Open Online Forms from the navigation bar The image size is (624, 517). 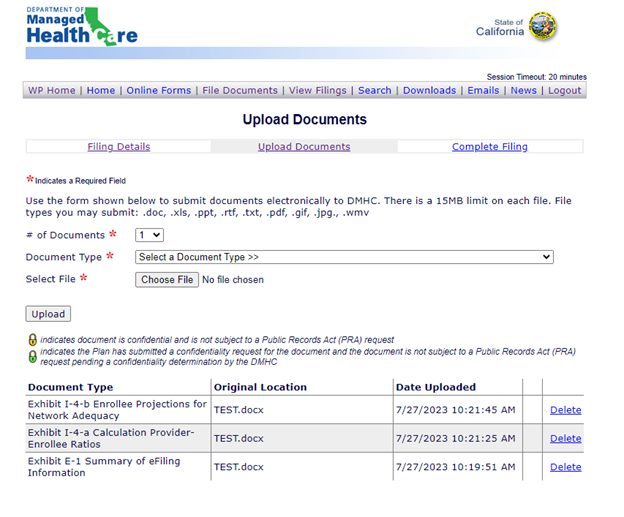(158, 90)
